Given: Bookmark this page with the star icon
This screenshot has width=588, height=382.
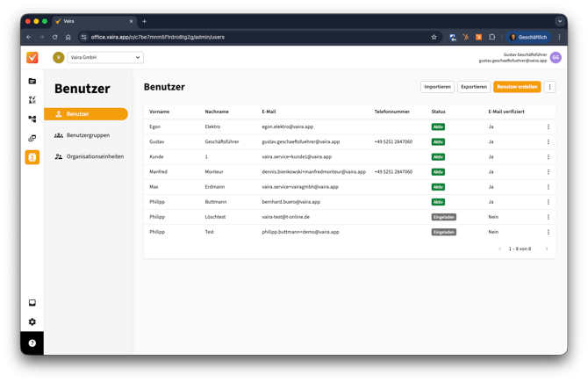Looking at the screenshot, I should pyautogui.click(x=434, y=37).
